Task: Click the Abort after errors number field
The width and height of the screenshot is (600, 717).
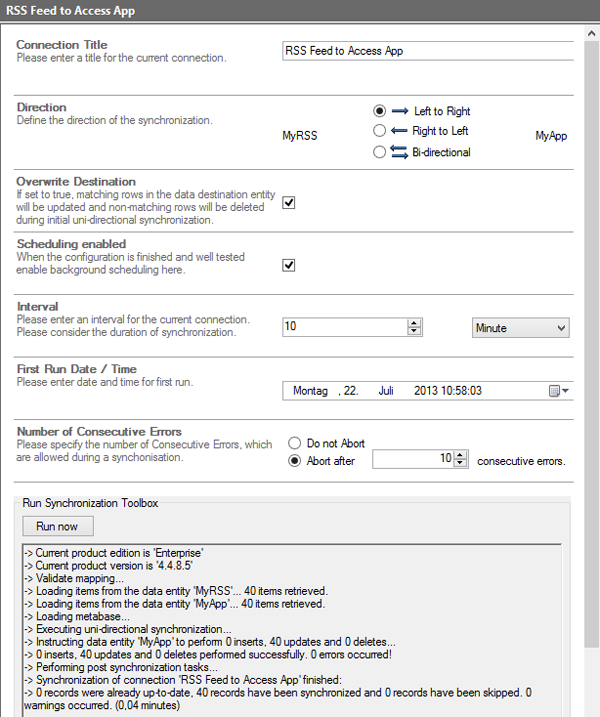Action: pos(412,459)
